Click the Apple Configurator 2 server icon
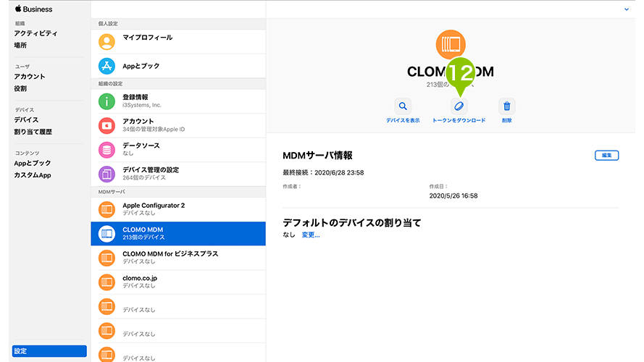644x362 pixels. (106, 209)
